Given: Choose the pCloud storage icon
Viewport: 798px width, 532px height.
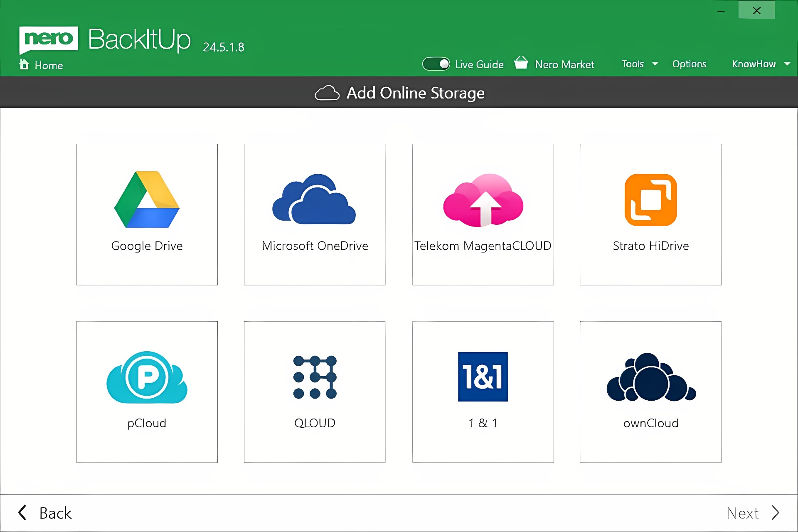Looking at the screenshot, I should pyautogui.click(x=147, y=377).
